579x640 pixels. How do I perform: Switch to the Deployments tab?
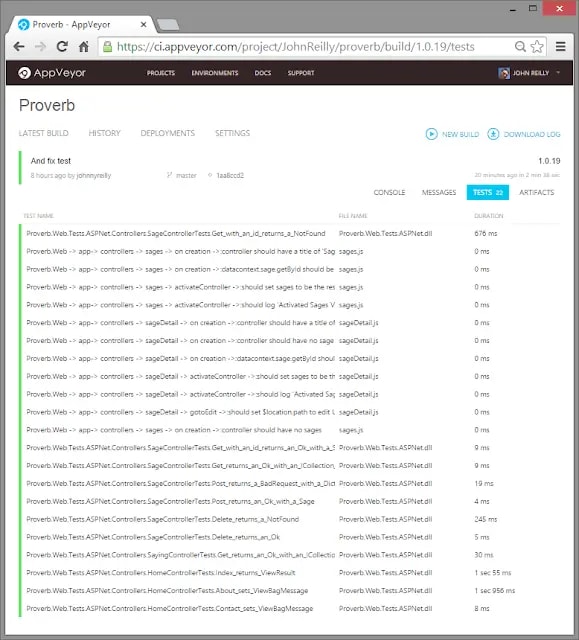[167, 133]
